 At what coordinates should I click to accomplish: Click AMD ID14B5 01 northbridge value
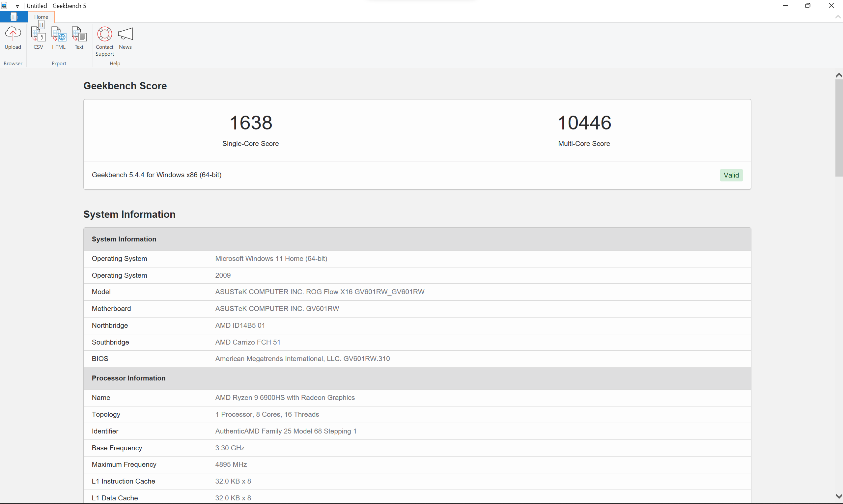240,325
